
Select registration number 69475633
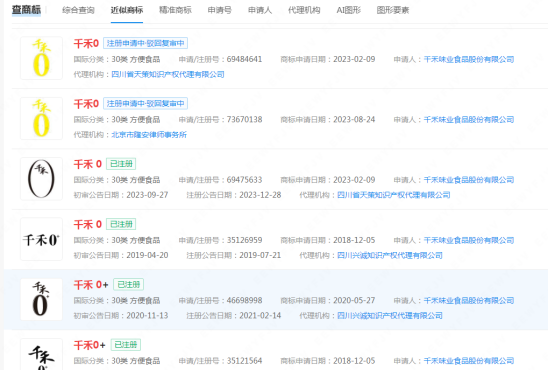[244, 180]
